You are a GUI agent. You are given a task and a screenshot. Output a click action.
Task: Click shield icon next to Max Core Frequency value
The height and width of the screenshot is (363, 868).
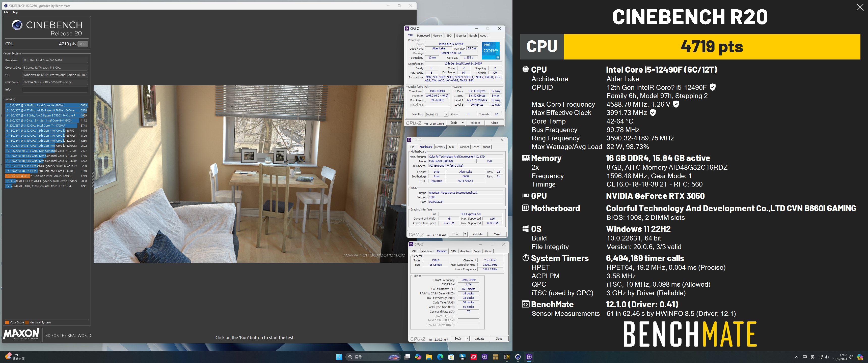(676, 104)
